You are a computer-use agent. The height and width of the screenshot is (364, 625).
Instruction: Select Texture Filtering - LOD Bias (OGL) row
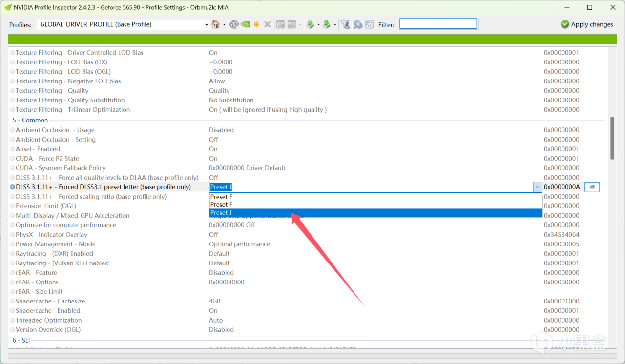[64, 71]
